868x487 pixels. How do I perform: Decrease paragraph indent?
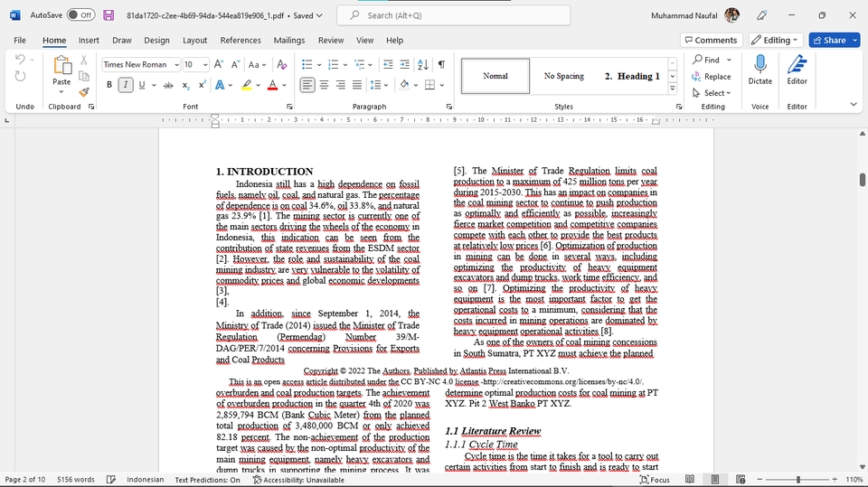point(388,65)
